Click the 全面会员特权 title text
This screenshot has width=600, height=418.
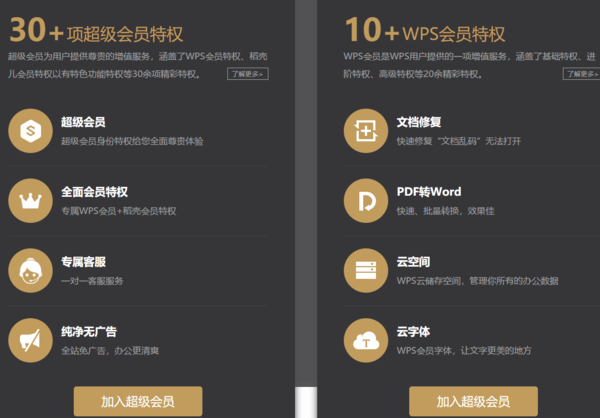[94, 192]
